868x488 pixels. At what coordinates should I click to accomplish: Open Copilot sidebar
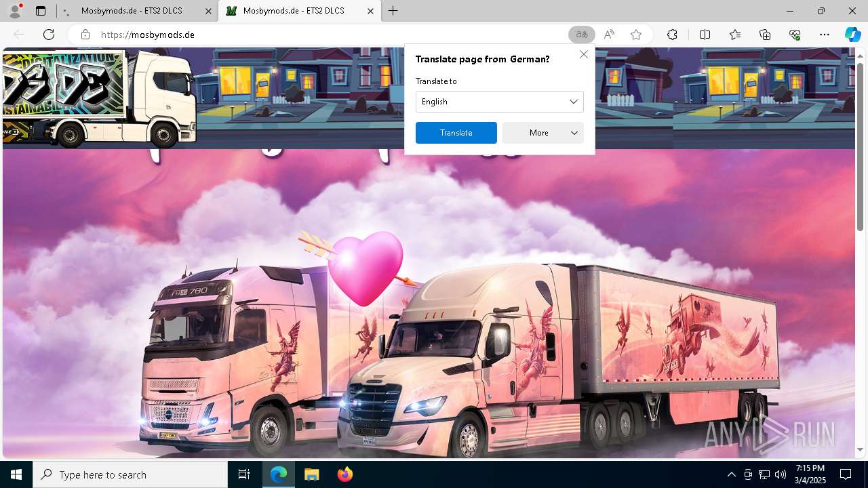(852, 35)
